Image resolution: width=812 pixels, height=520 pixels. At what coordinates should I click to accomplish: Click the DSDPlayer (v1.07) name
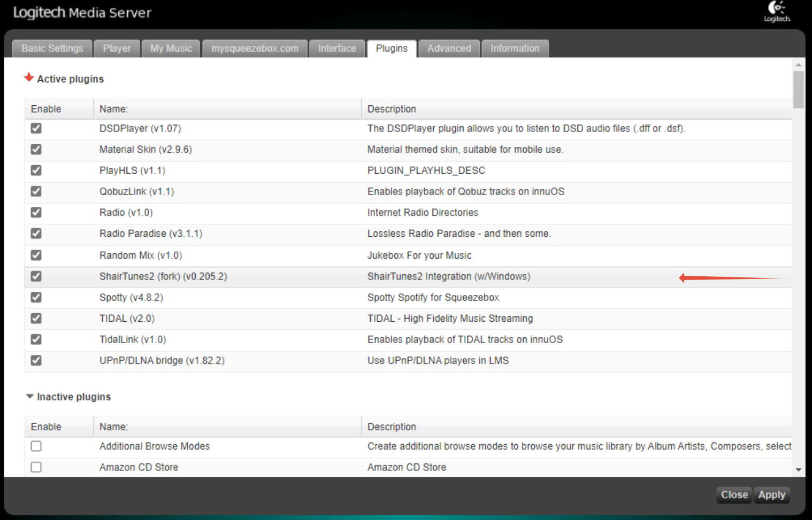point(140,128)
